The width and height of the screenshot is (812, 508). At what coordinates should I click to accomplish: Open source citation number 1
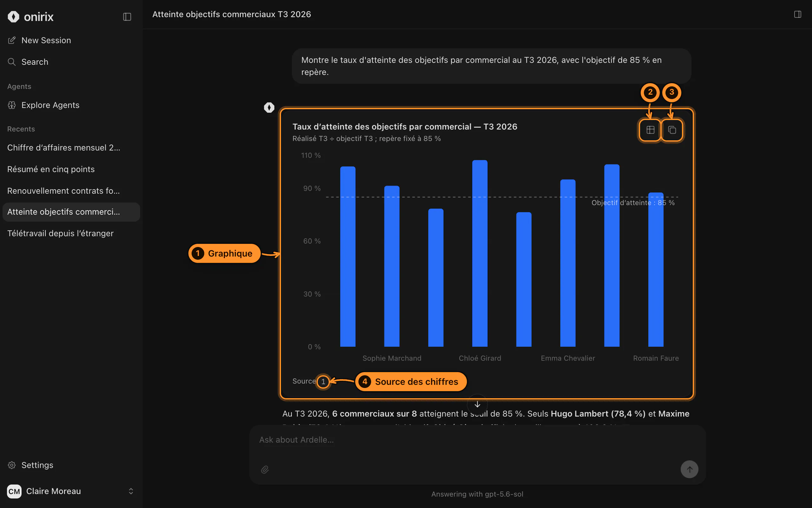point(323,381)
